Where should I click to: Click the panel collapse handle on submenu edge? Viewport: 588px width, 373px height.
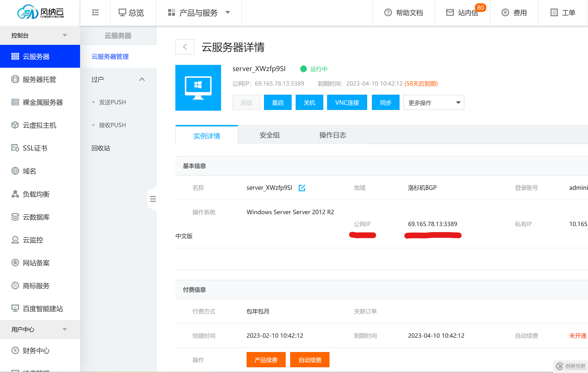coord(153,199)
